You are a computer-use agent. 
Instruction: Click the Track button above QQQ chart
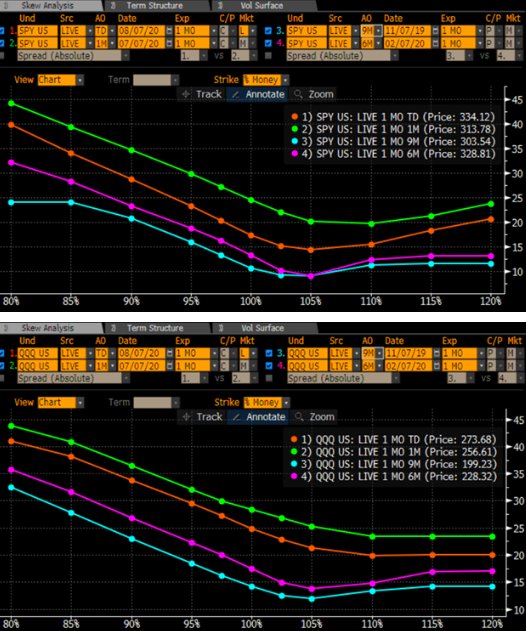(x=202, y=417)
